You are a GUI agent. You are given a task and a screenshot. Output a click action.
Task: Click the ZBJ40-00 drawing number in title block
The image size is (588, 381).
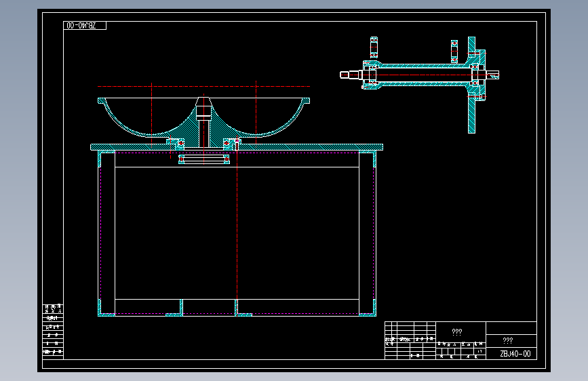(x=515, y=354)
